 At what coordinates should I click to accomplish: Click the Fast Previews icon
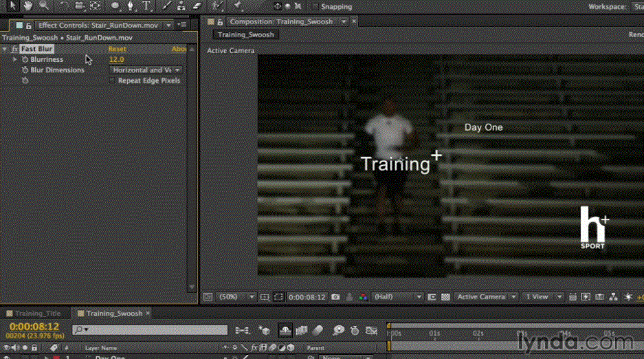tap(586, 296)
